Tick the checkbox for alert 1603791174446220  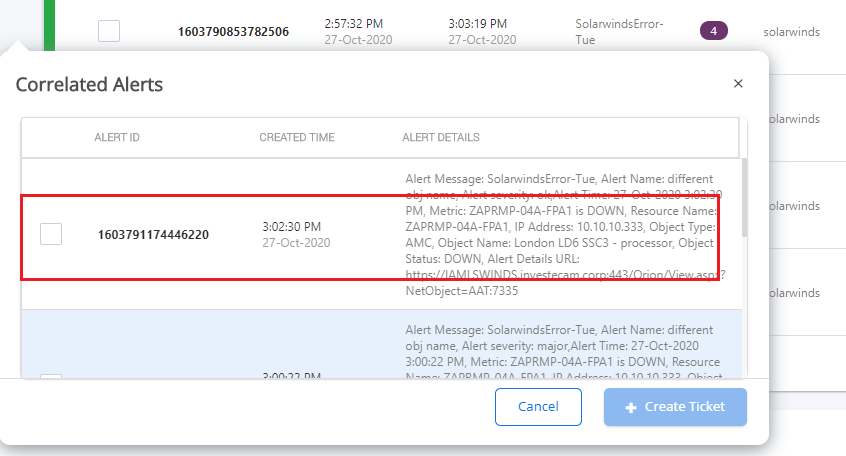51,234
